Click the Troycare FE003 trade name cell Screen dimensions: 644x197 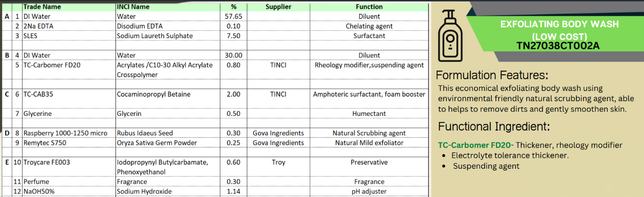tap(47, 163)
